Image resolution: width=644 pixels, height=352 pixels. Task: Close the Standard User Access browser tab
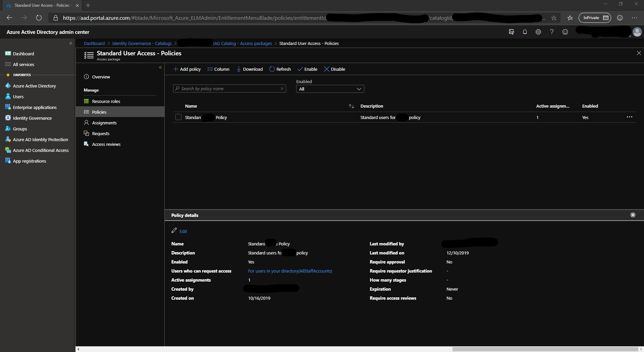77,5
